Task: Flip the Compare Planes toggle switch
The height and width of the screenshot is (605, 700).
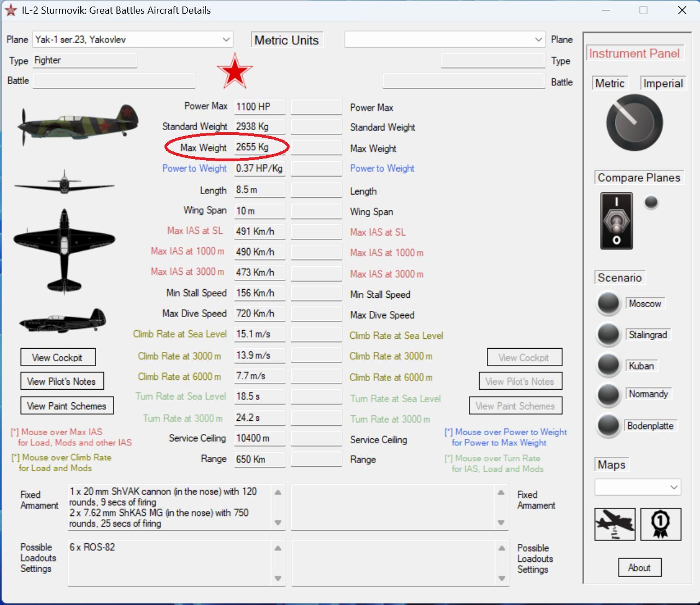Action: (616, 221)
